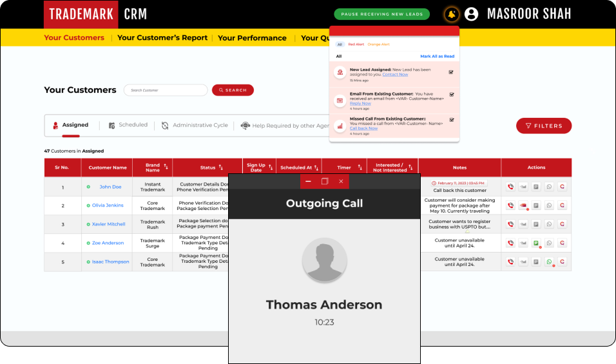Sort the table by Sign Up Date
The width and height of the screenshot is (616, 364).
coord(271,167)
